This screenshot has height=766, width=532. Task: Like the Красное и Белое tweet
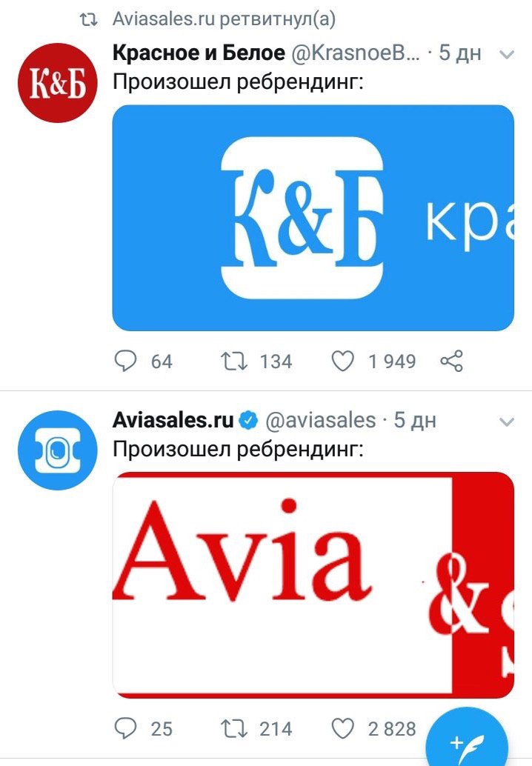(342, 362)
